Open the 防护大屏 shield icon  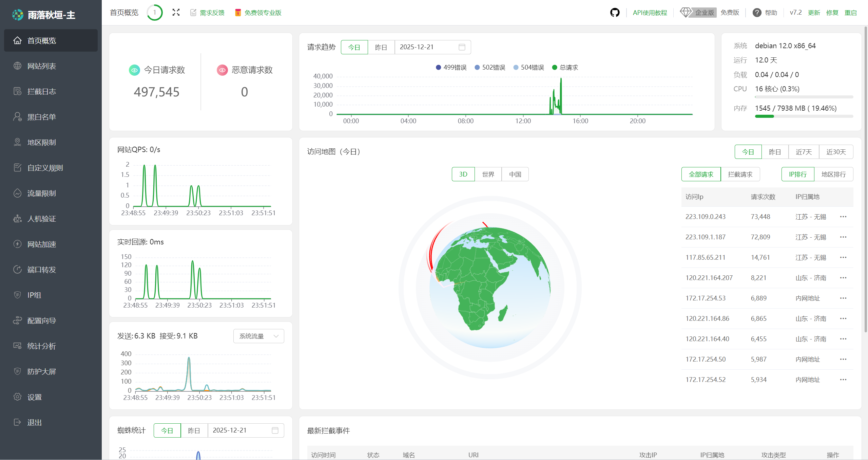[x=17, y=371]
